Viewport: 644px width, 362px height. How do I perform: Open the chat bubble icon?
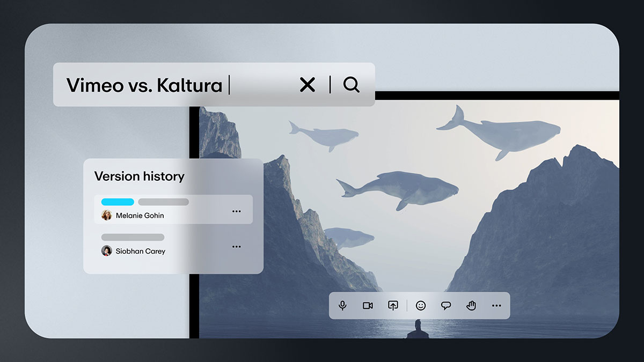click(446, 306)
